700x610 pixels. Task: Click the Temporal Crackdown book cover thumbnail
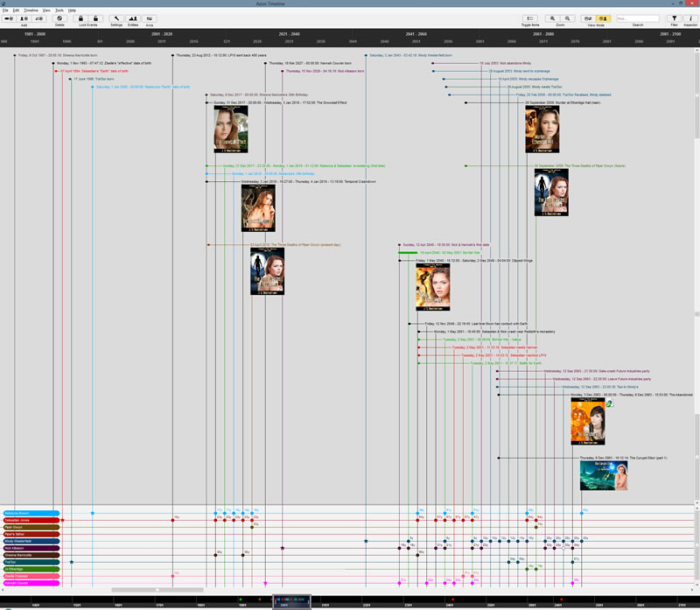[258, 208]
